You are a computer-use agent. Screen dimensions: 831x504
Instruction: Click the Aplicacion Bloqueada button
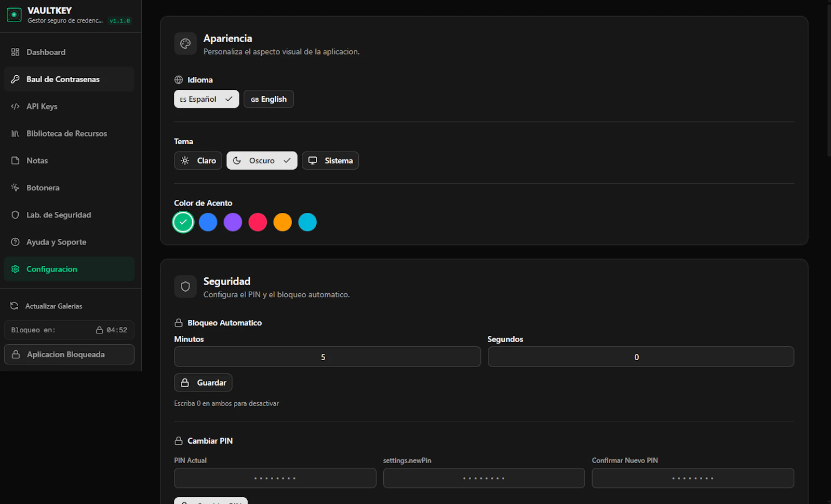(x=69, y=355)
